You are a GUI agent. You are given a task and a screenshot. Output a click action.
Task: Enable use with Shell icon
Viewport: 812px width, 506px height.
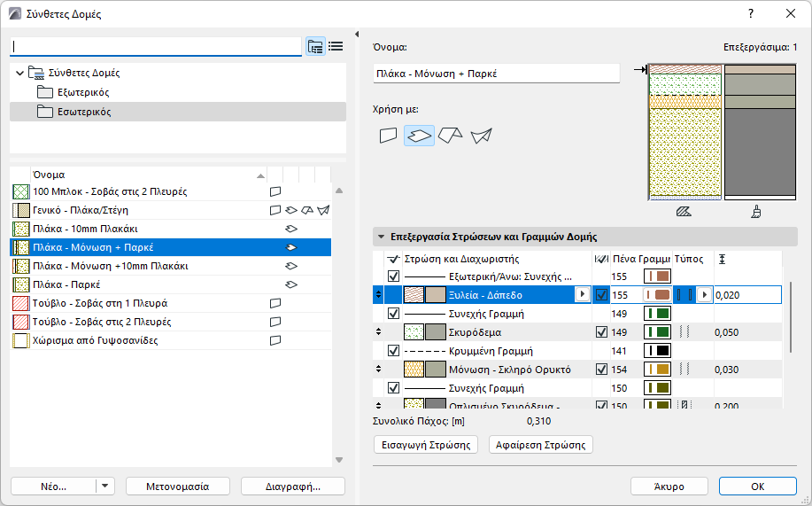[x=481, y=136]
